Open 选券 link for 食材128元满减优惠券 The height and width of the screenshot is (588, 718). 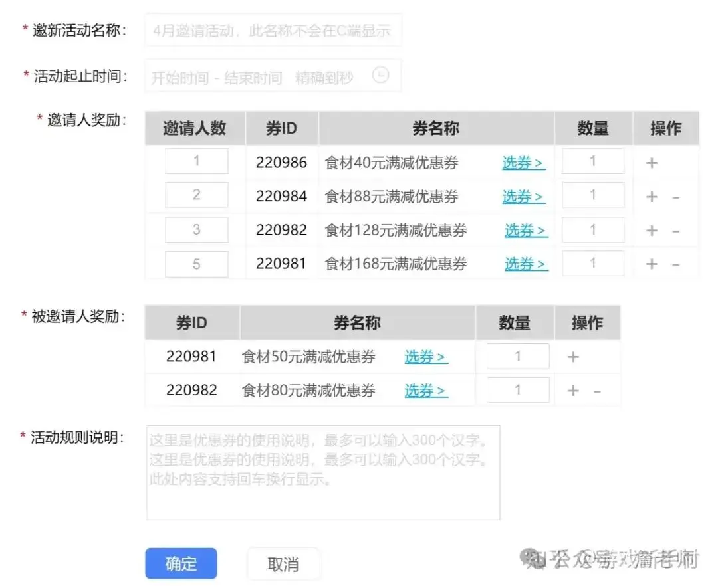523,231
